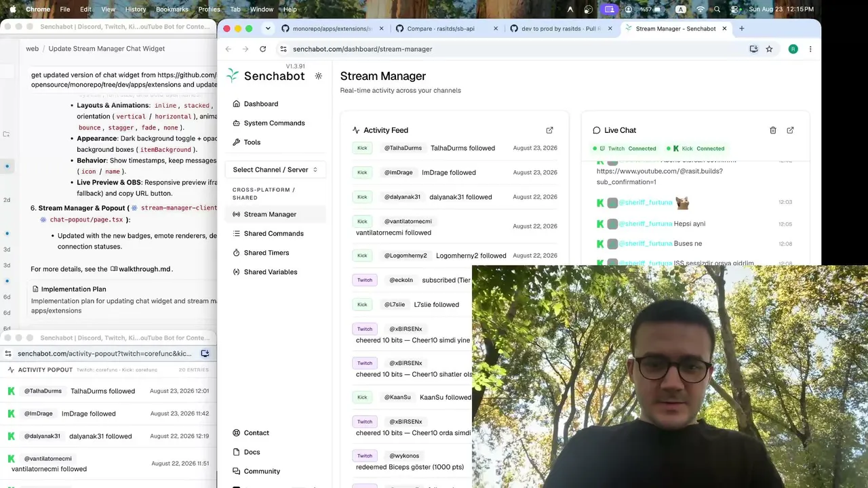Image resolution: width=868 pixels, height=488 pixels.
Task: Open the YouTube @rasit.builds chat link
Action: point(660,176)
